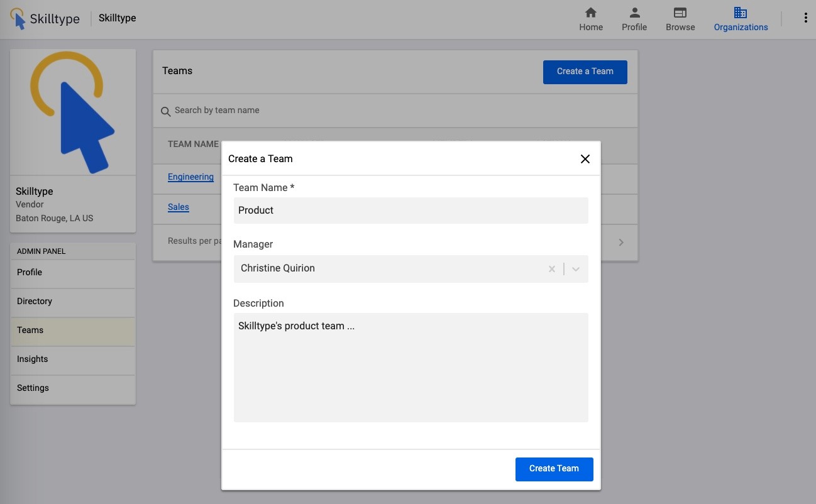Click into the Description text area
This screenshot has width=816, height=504.
point(411,368)
